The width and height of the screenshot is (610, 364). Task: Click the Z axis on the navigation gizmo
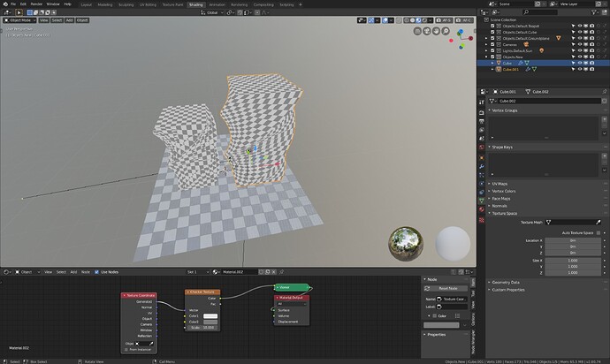click(461, 32)
